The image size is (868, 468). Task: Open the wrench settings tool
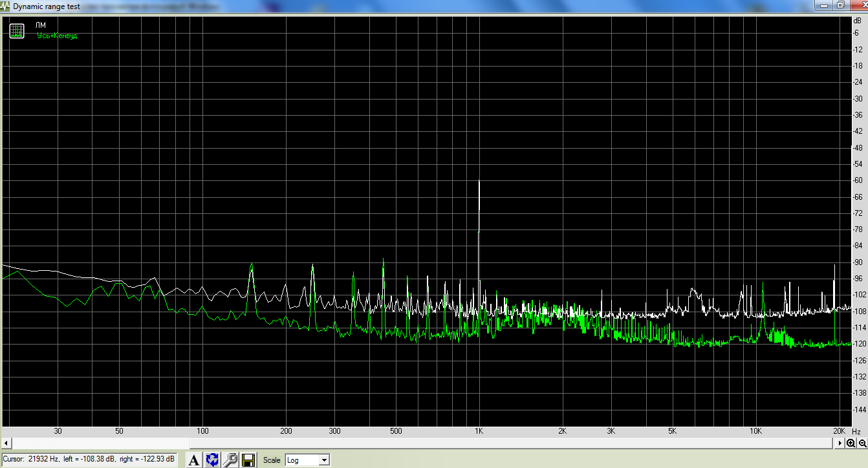click(230, 460)
